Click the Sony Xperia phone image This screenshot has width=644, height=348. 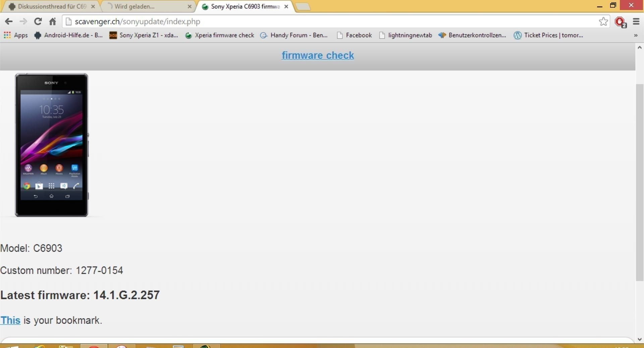tap(51, 145)
